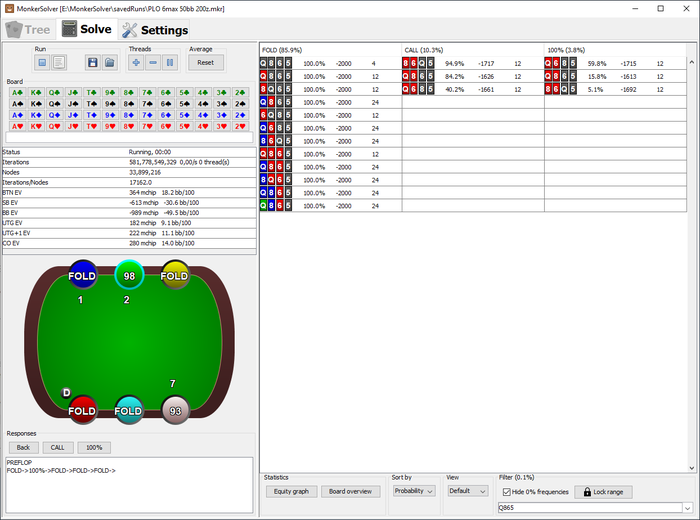Select the 100% column hand with 59.8%
Screen dimensions: 700x520
pos(615,63)
